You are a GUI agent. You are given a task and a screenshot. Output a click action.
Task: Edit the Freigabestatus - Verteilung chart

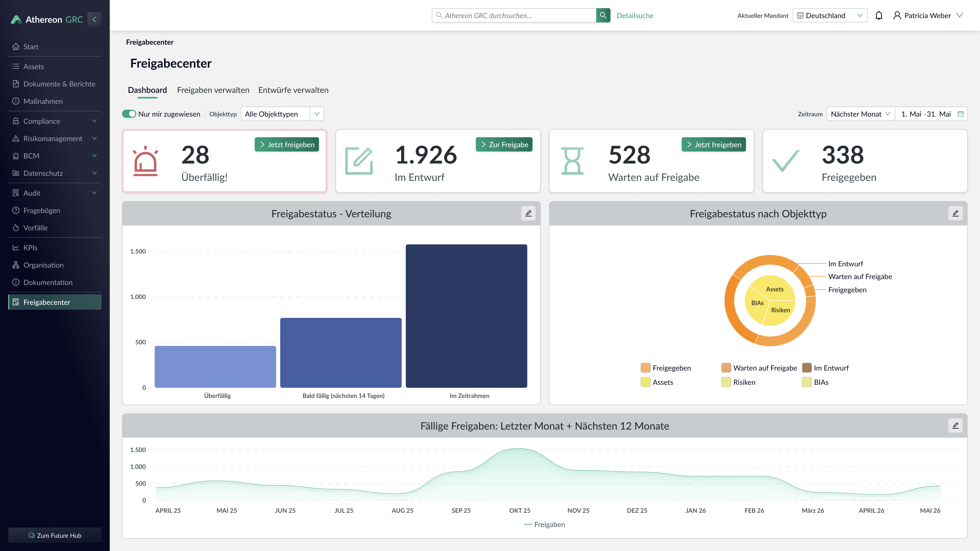pyautogui.click(x=529, y=213)
